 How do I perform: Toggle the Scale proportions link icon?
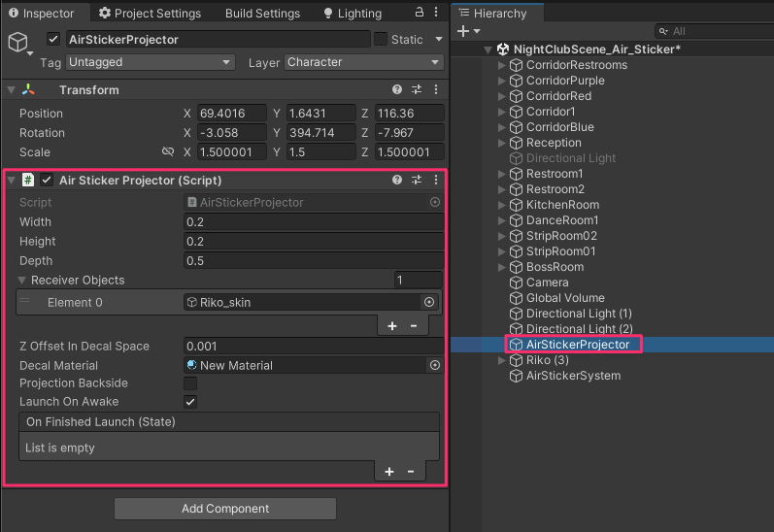pyautogui.click(x=168, y=151)
